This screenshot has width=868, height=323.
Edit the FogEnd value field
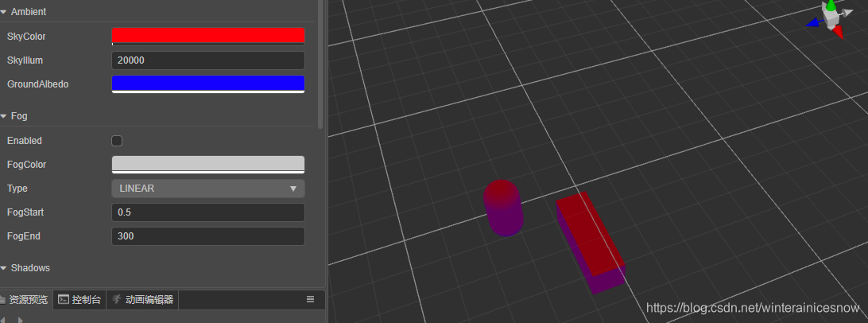click(x=208, y=236)
